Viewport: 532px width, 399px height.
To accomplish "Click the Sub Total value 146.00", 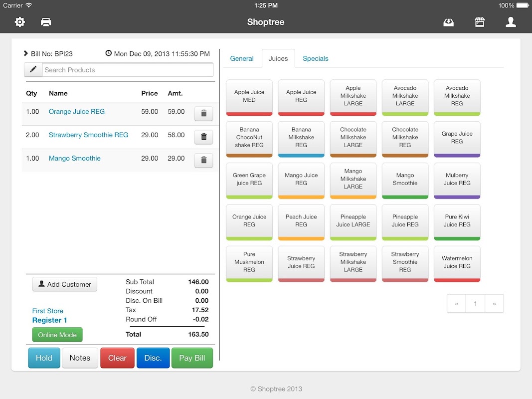I will (198, 282).
